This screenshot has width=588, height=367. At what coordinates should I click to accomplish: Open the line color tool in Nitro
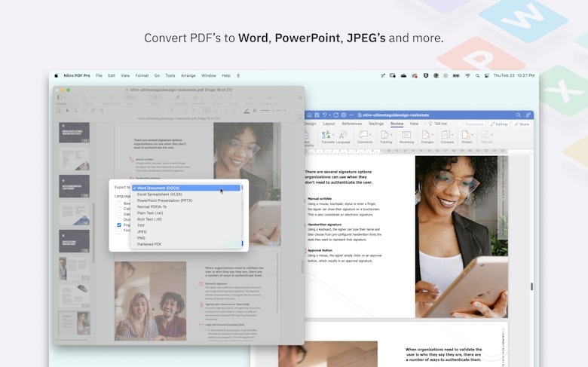coord(247,111)
